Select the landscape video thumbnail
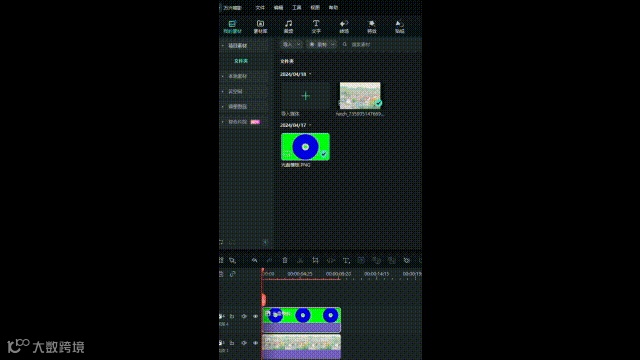 (360, 96)
